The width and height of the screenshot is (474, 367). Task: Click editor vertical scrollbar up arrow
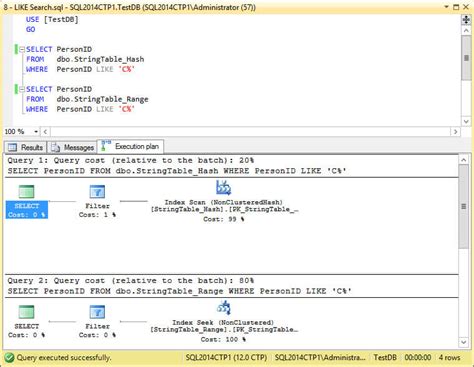pyautogui.click(x=466, y=30)
